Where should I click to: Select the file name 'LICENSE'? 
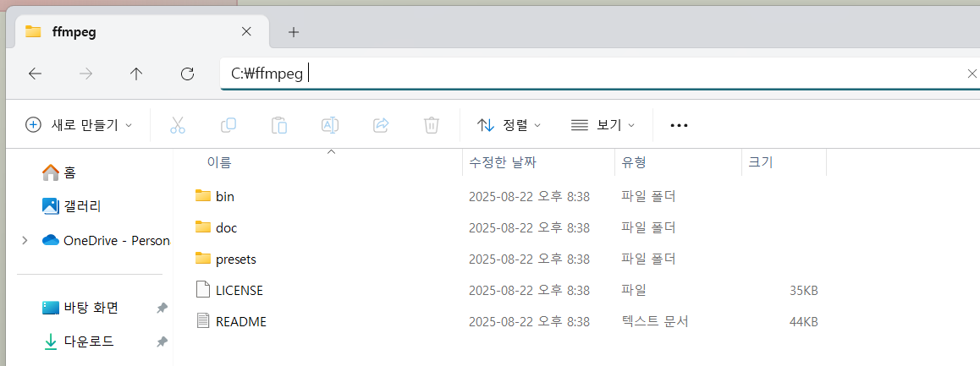click(x=239, y=291)
